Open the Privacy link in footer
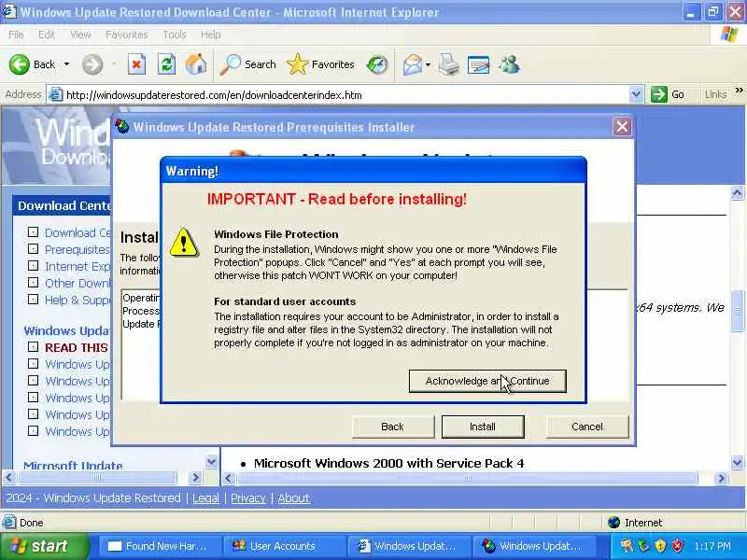 pos(248,498)
